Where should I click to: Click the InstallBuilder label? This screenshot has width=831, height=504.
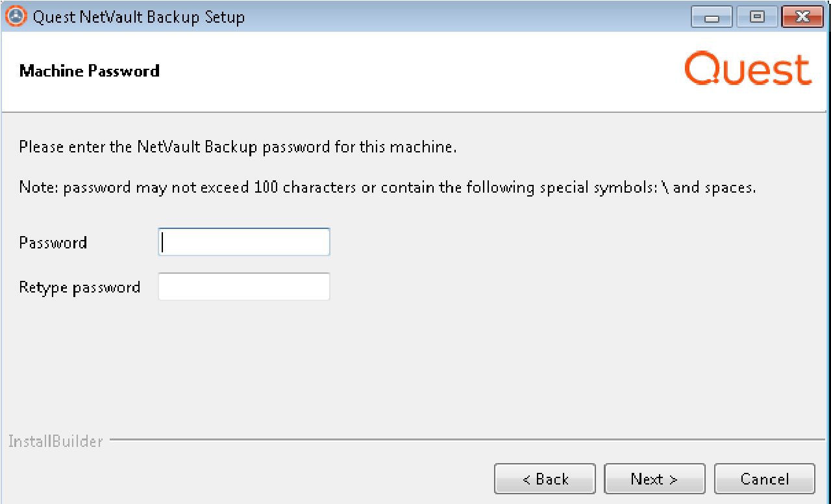pyautogui.click(x=56, y=442)
